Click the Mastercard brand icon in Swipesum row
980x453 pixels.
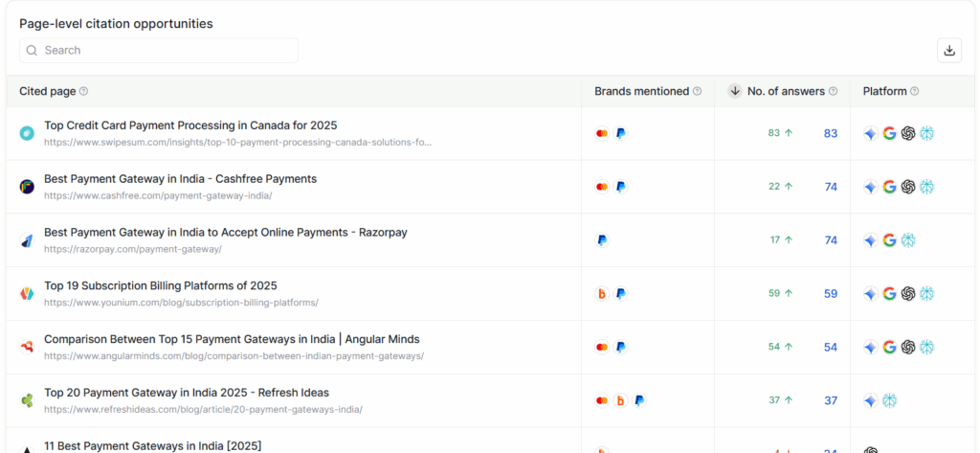click(x=601, y=133)
